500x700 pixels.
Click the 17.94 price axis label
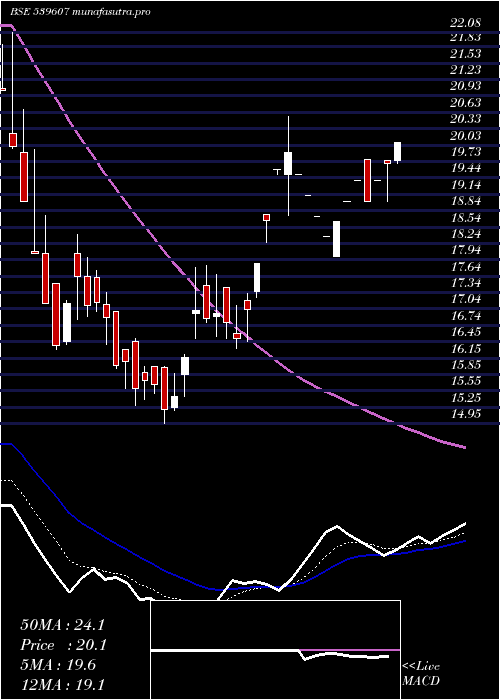click(466, 250)
